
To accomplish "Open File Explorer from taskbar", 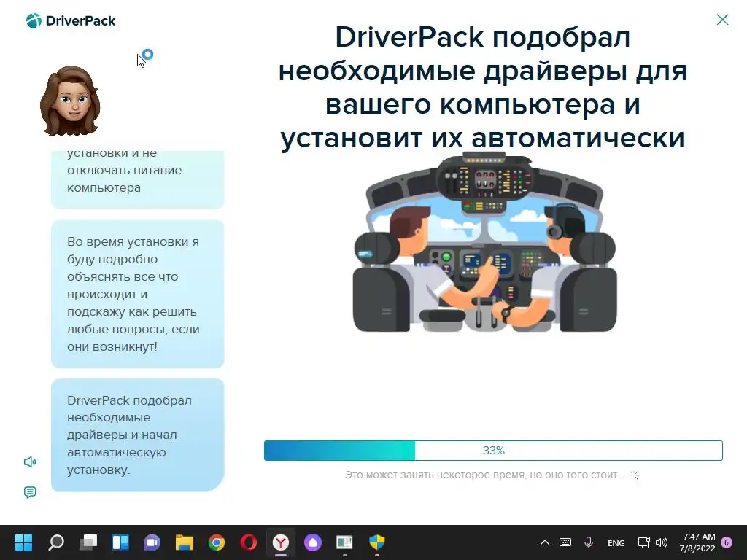I will pos(185,542).
